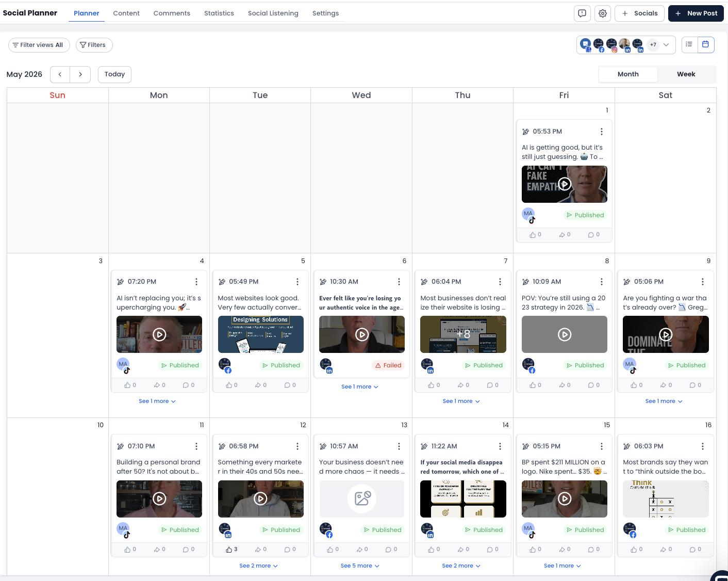Screen dimensions: 728x581
Task: Open three-dot menu on 10:09 AM post
Action: [x=602, y=282]
